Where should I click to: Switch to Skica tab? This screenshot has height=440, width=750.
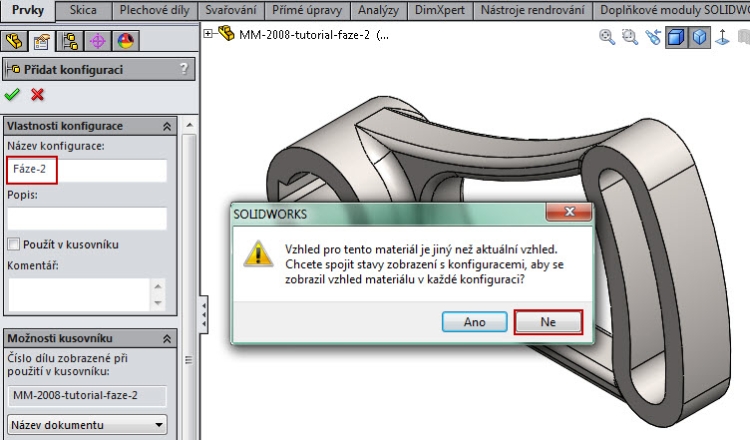(83, 10)
